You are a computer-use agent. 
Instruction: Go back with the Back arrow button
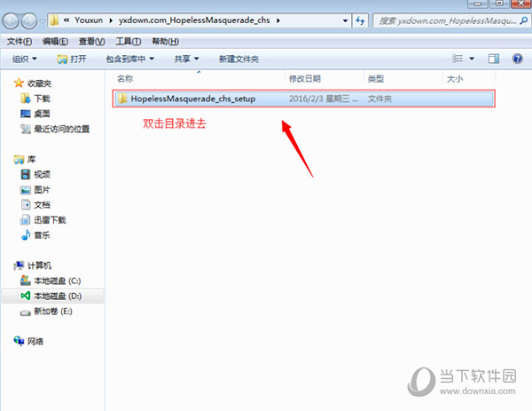[x=11, y=21]
